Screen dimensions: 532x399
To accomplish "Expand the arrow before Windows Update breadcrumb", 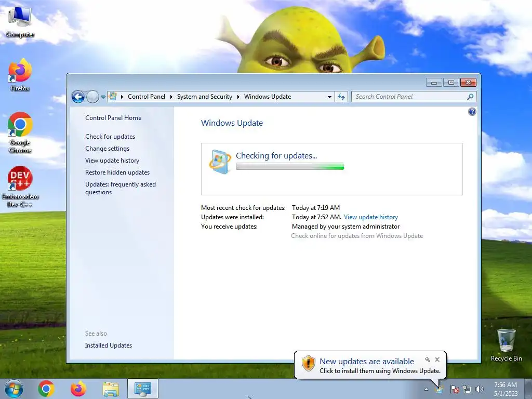I will click(238, 97).
